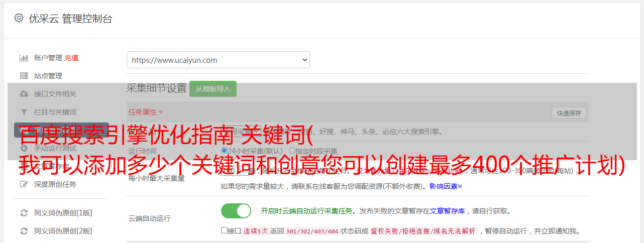Open 账户管理 in the sidebar
Screen dimensions: 644x243
(x=48, y=58)
